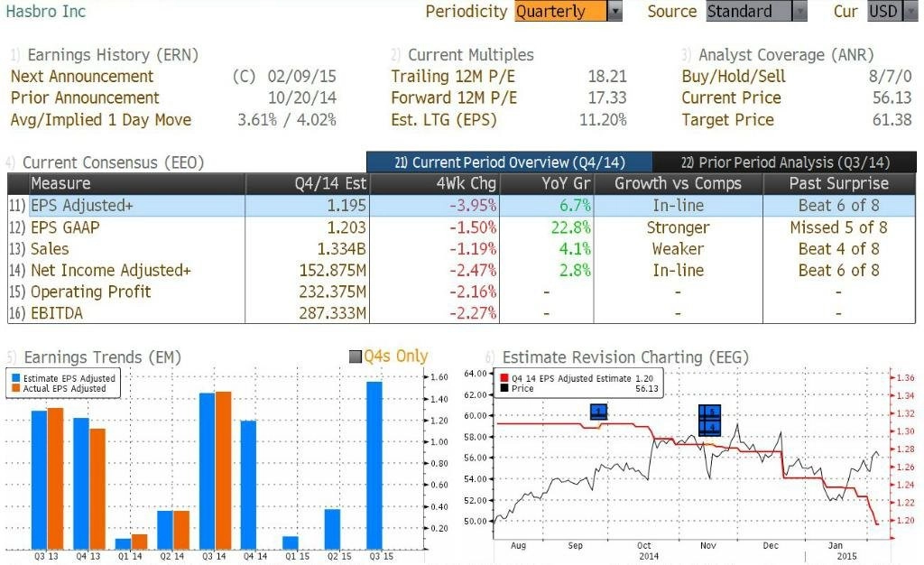
Task: Click the September event marker on the EEG chart
Action: click(x=598, y=412)
